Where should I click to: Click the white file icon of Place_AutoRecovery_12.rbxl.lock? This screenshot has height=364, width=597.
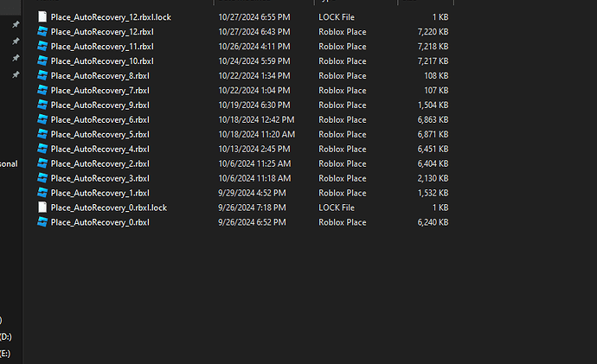(x=42, y=16)
